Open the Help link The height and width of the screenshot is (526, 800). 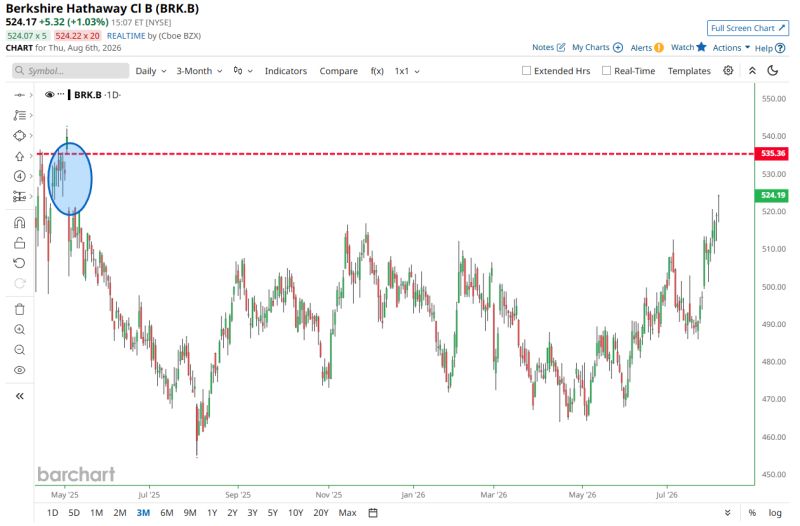(x=770, y=48)
